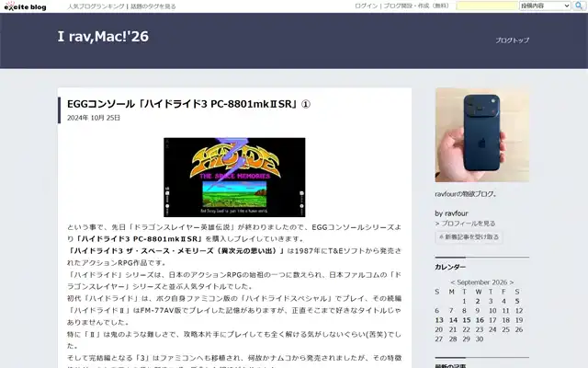Open the EGGコンソール ハイドライド3 article title
The image size is (588, 368).
(188, 104)
